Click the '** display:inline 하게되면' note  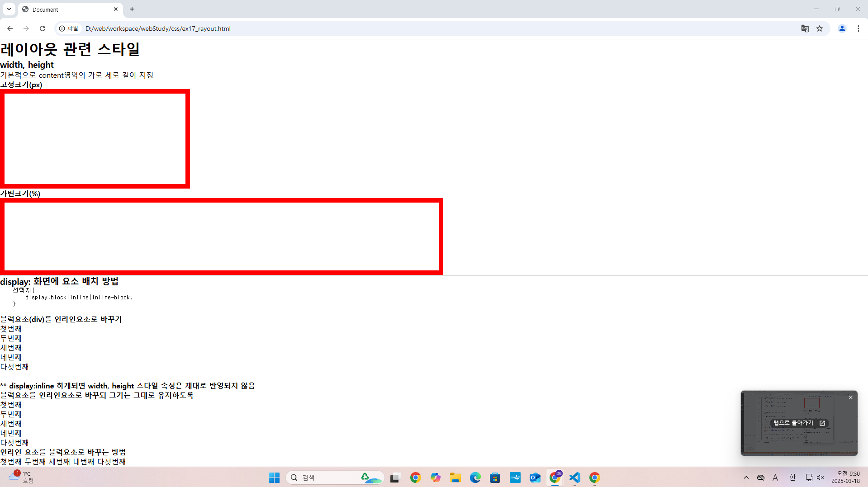pyautogui.click(x=128, y=386)
